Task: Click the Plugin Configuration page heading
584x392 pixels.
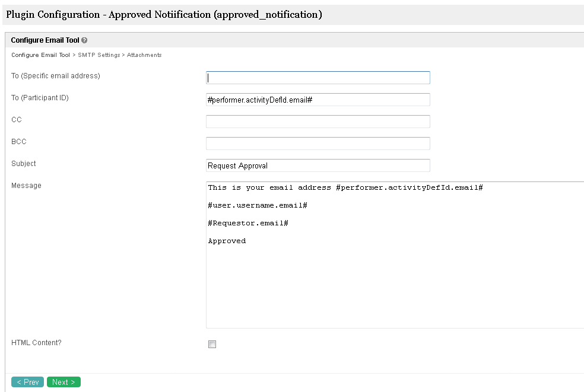Action: [x=164, y=14]
